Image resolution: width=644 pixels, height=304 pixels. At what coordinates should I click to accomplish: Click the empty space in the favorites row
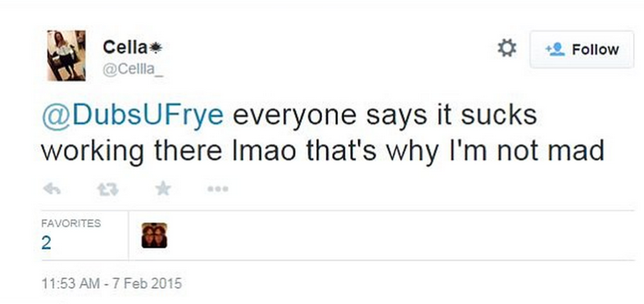click(x=401, y=235)
